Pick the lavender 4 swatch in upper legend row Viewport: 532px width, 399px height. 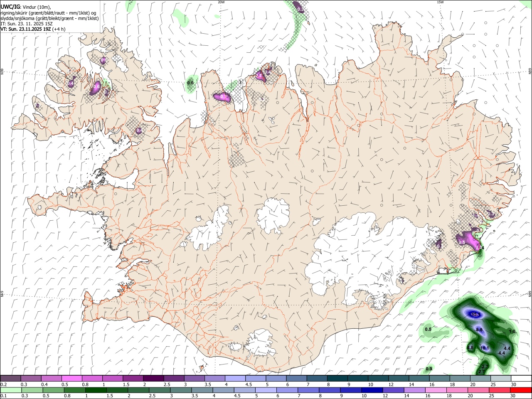[235, 379]
